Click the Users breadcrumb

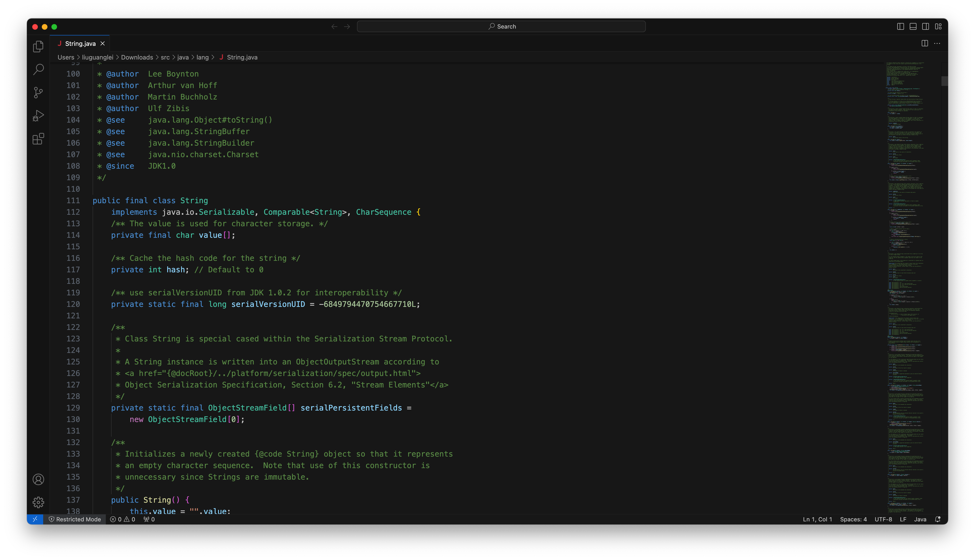[66, 57]
